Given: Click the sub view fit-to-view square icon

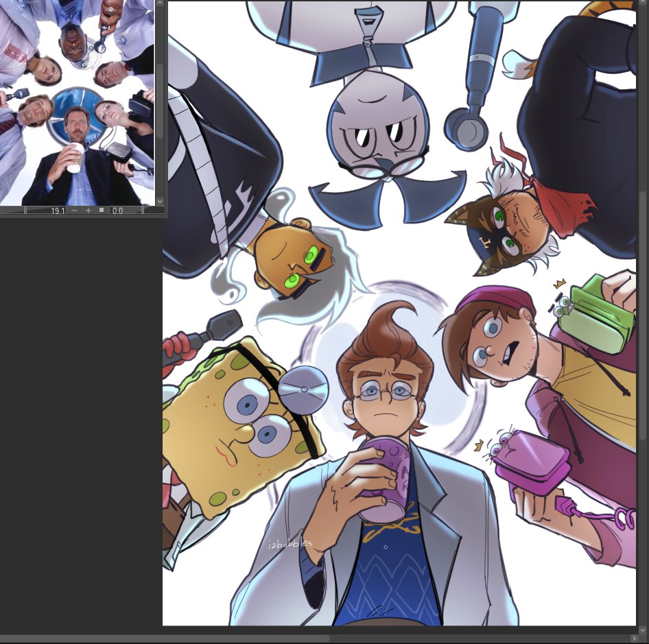Looking at the screenshot, I should point(102,211).
